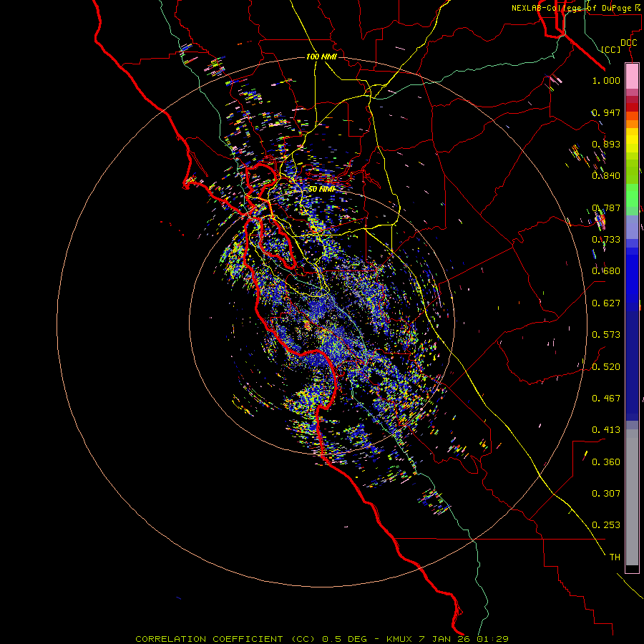Click the 0.520 legend value
The image size is (644, 644).
click(606, 366)
